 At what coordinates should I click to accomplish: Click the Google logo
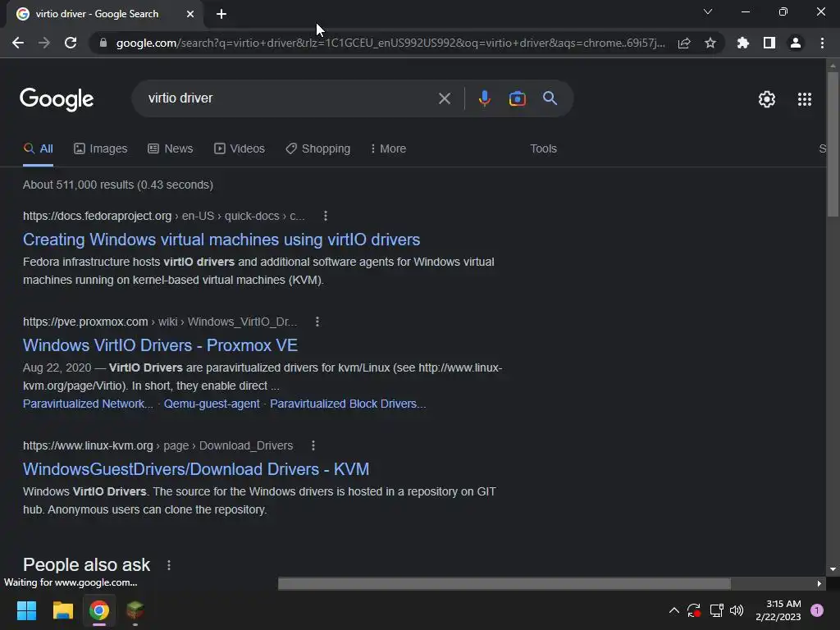point(57,99)
